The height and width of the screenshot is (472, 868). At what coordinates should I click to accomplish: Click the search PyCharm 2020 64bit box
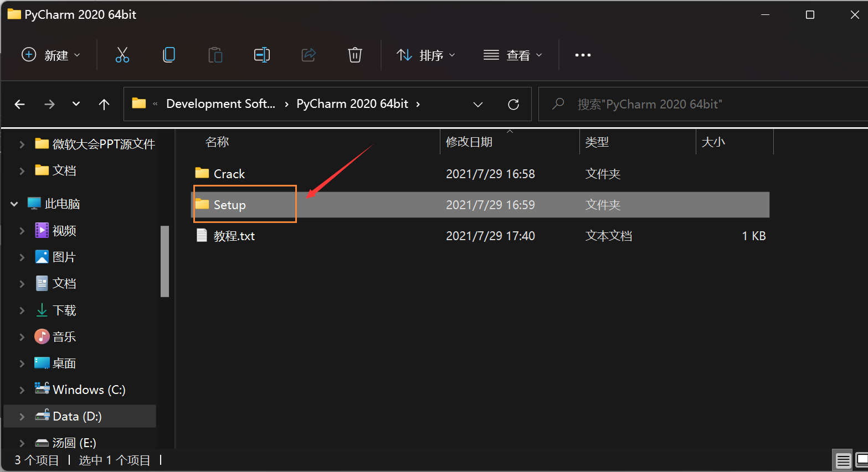click(703, 104)
